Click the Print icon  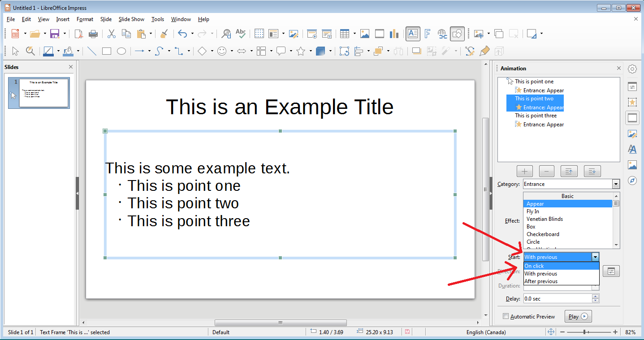tap(93, 34)
